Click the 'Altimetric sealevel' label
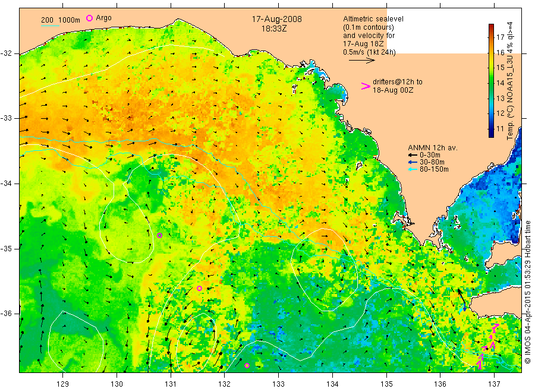 pos(373,19)
